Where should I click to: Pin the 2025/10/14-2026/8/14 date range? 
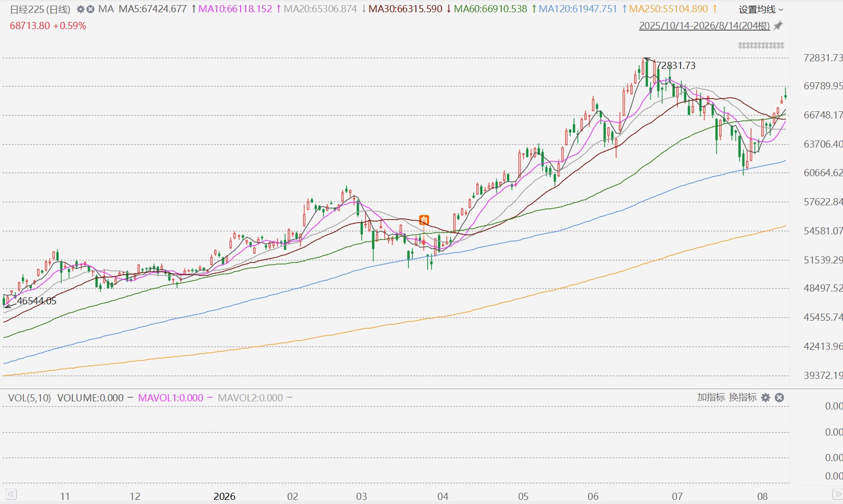tap(778, 26)
